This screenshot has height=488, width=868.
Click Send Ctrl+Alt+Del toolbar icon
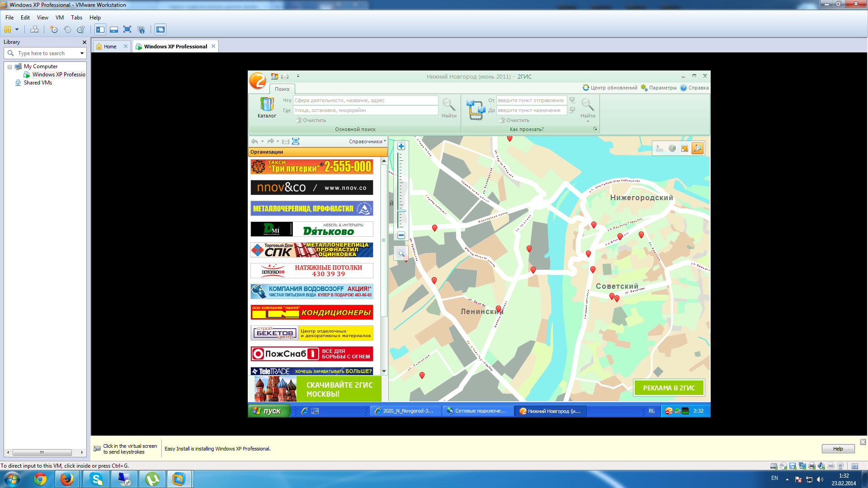pos(34,29)
